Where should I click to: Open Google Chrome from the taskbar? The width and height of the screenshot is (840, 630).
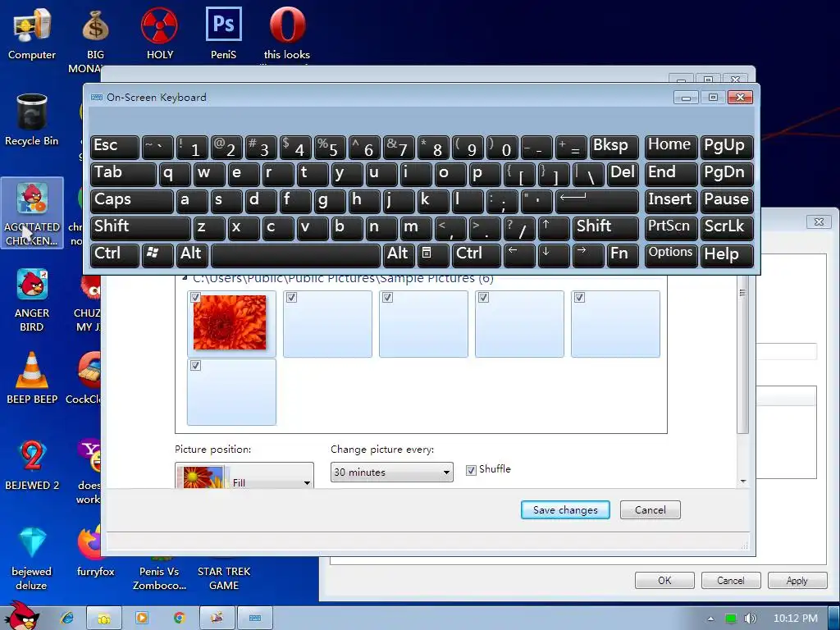coord(180,619)
